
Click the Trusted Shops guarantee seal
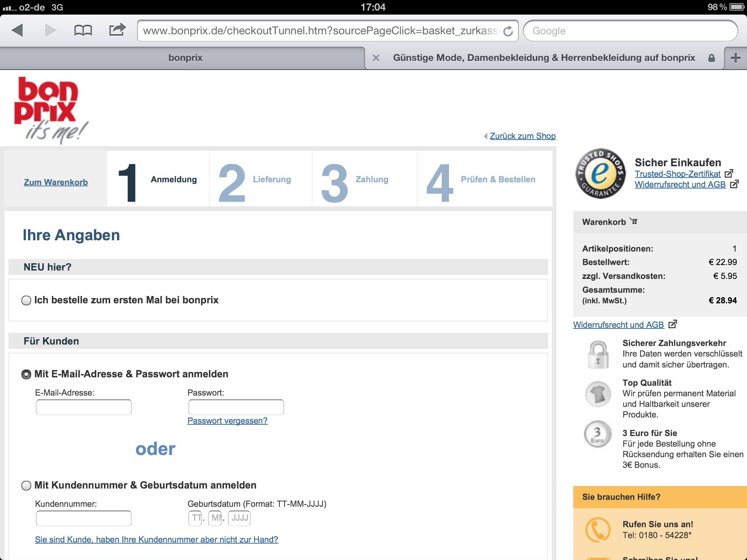coord(600,174)
